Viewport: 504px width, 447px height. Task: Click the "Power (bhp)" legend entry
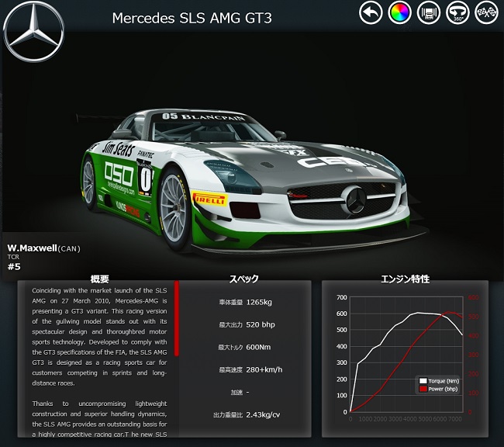click(439, 389)
